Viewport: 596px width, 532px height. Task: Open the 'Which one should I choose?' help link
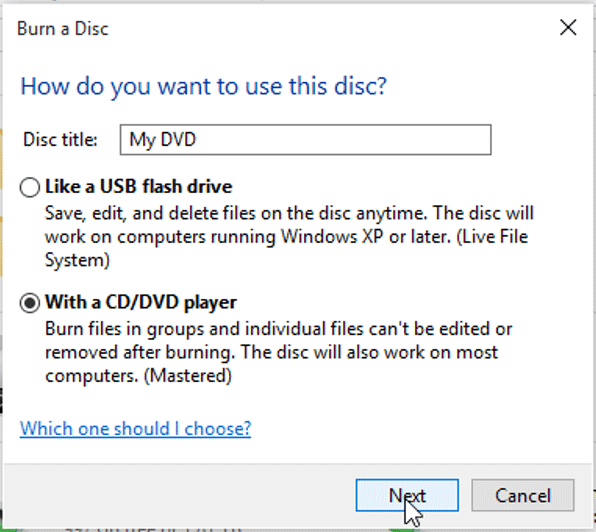pyautogui.click(x=135, y=429)
